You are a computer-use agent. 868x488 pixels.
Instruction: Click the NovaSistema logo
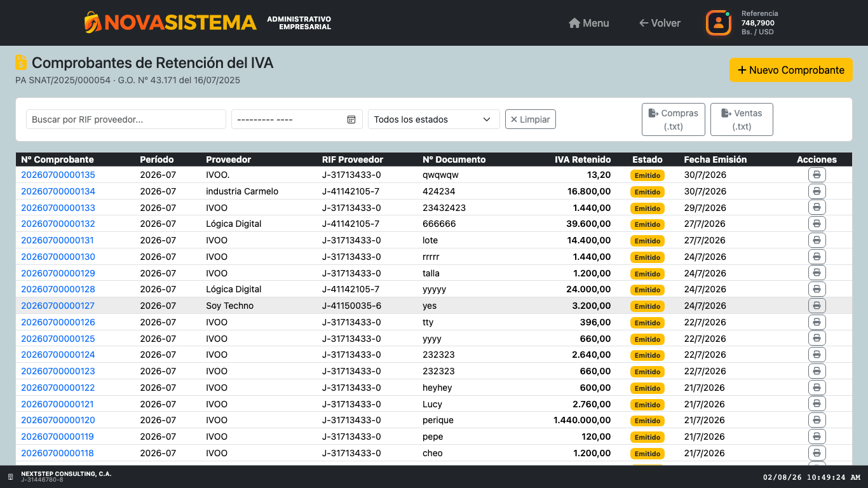(170, 23)
